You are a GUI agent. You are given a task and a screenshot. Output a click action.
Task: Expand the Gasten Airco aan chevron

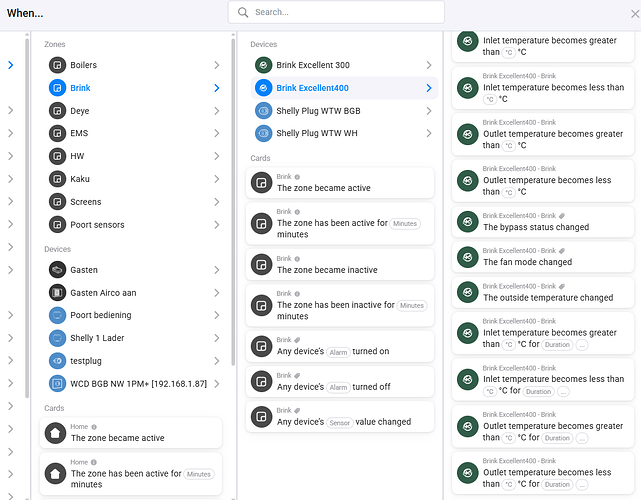tap(217, 293)
